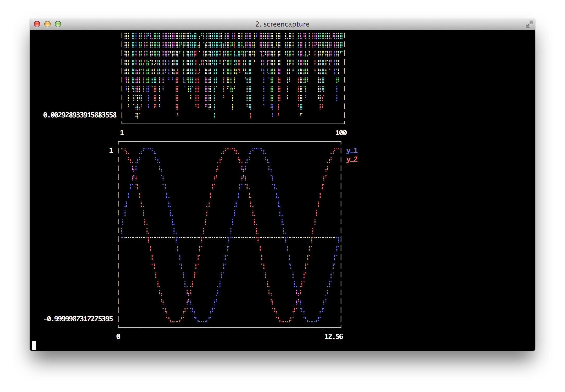Click the first red y_2 curve trough
The height and width of the screenshot is (392, 565).
(x=175, y=322)
